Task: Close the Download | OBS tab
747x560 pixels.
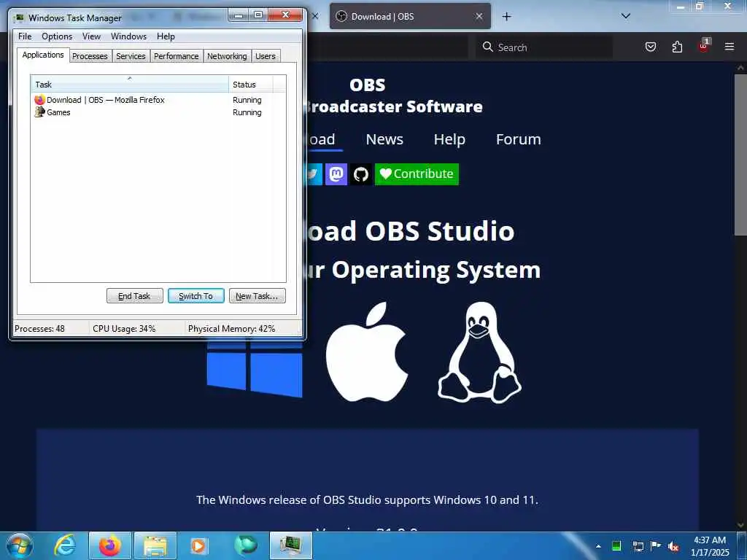Action: 479,16
